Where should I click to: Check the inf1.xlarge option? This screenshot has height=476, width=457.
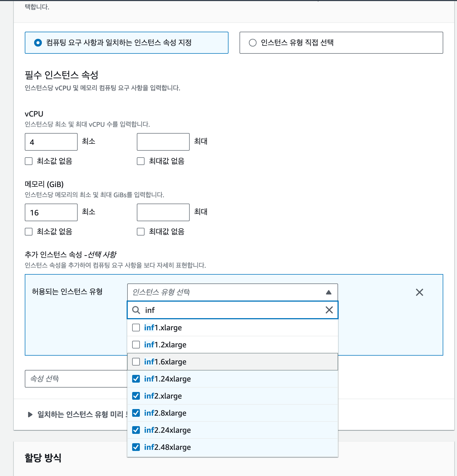tap(232, 328)
